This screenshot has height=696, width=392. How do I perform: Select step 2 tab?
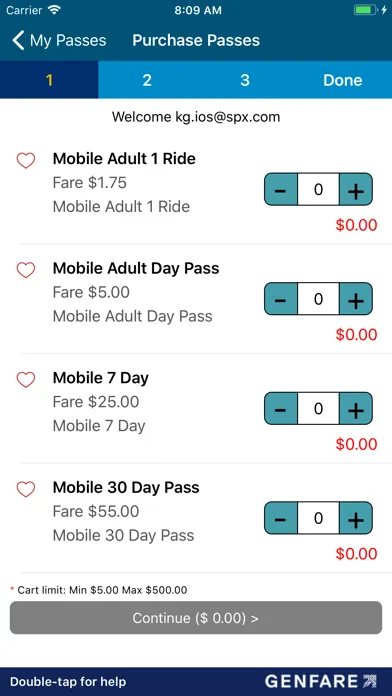[147, 80]
